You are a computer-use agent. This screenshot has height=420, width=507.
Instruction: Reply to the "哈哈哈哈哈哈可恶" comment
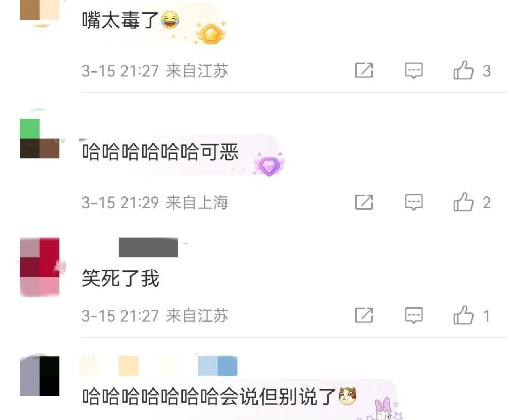click(414, 202)
